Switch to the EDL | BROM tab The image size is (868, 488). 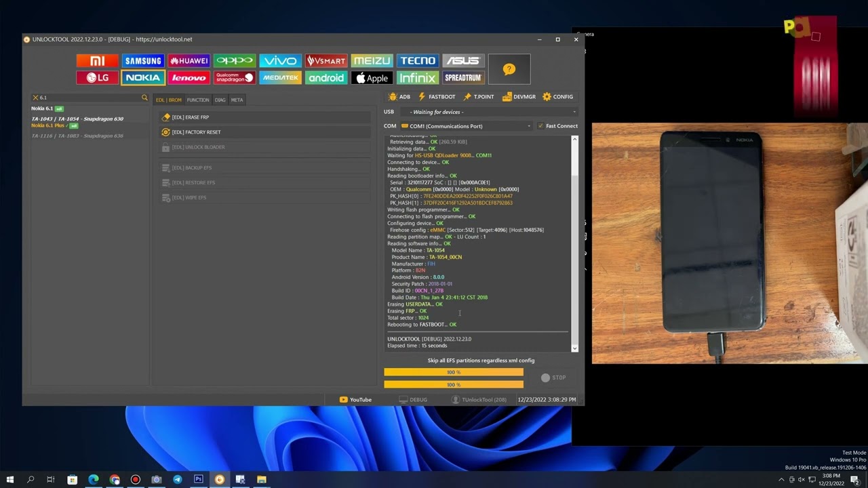(169, 100)
